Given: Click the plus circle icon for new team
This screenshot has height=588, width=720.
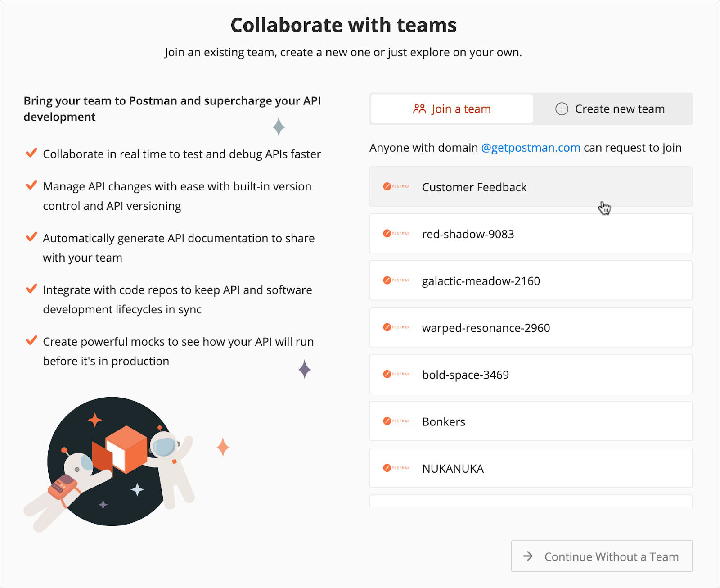Looking at the screenshot, I should coord(562,109).
